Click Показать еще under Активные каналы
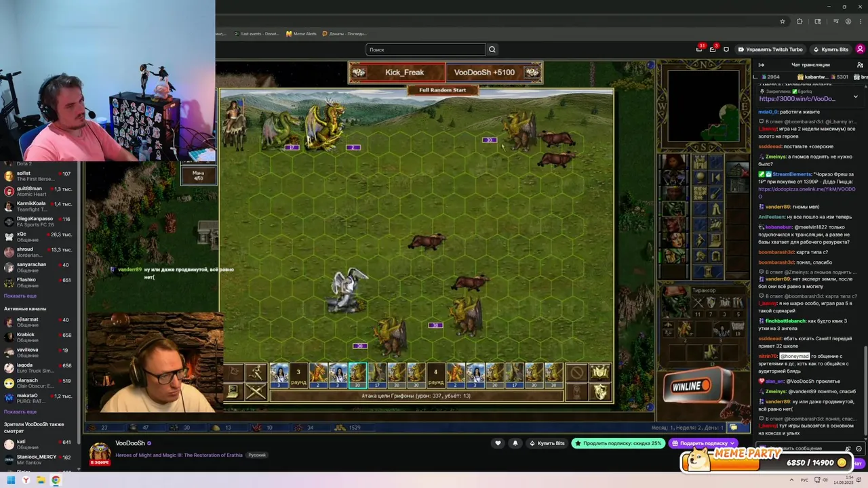This screenshot has height=488, width=868. tap(20, 411)
